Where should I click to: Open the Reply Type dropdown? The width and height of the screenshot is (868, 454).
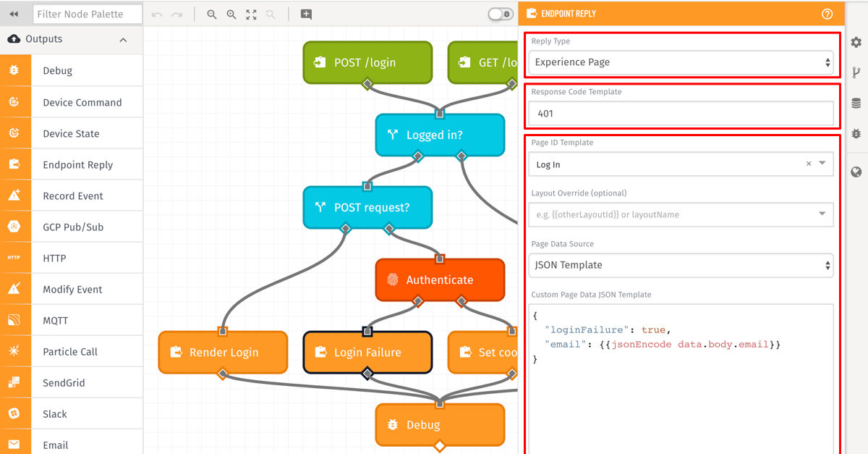tap(681, 62)
